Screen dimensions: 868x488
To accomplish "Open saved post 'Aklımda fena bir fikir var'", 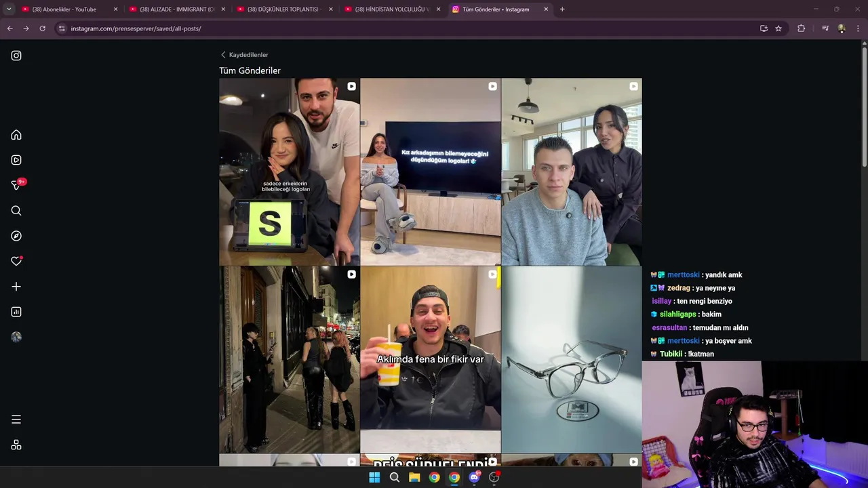I will coord(431,359).
